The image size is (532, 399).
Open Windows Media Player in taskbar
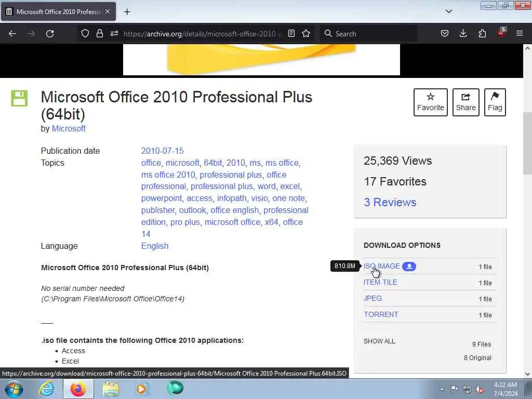(142, 389)
